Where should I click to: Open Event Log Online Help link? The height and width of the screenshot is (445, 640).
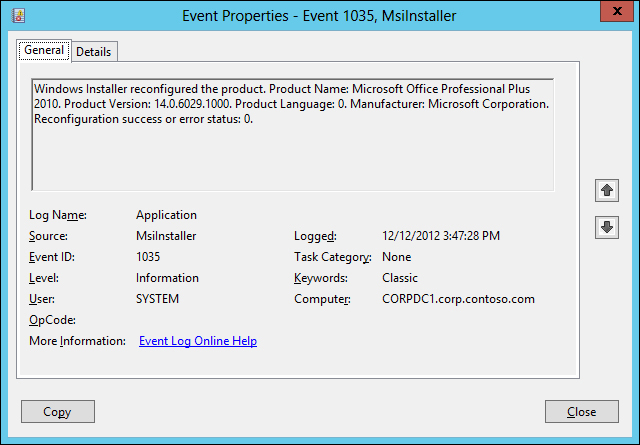198,341
